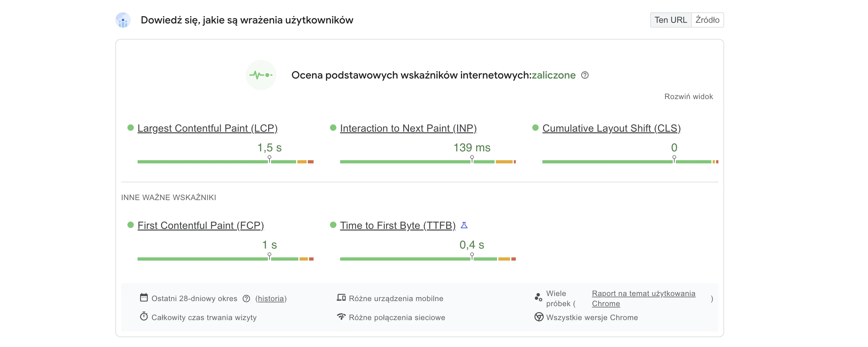Click the field data chart icon beside heading
The height and width of the screenshot is (347, 868).
click(123, 20)
